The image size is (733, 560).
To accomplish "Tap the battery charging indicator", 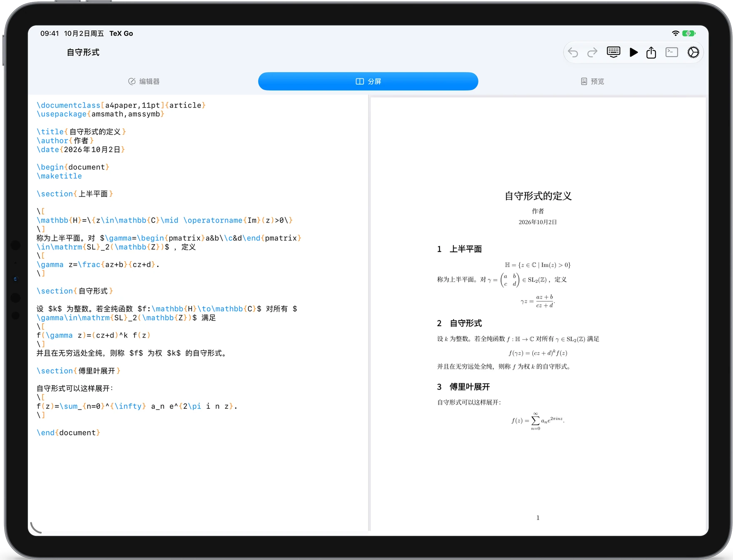I will pyautogui.click(x=689, y=33).
